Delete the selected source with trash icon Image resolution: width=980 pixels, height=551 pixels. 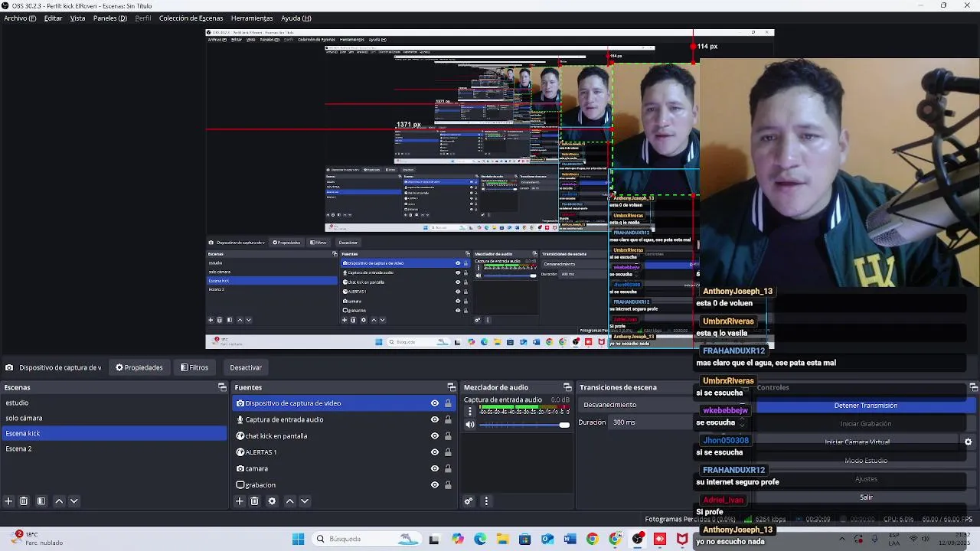[x=255, y=501]
